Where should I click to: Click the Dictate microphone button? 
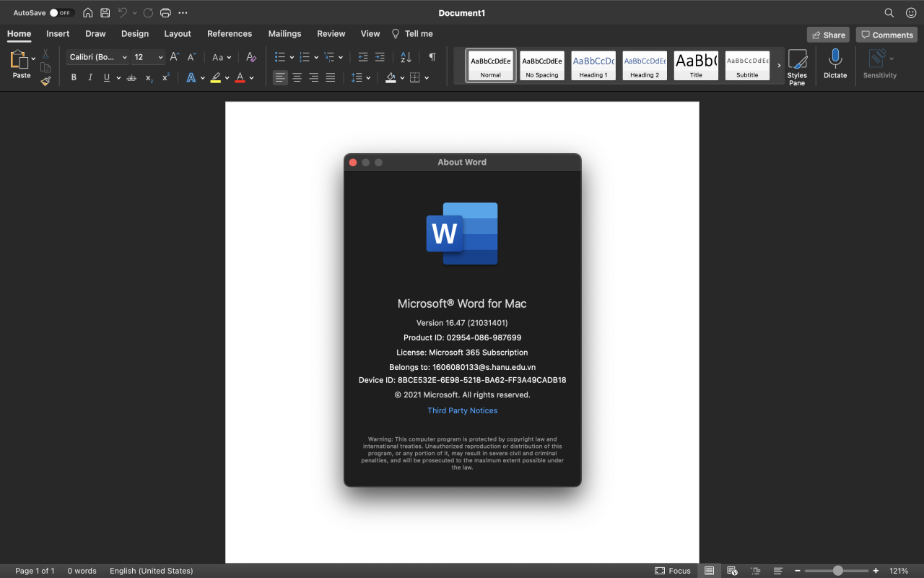pos(835,64)
